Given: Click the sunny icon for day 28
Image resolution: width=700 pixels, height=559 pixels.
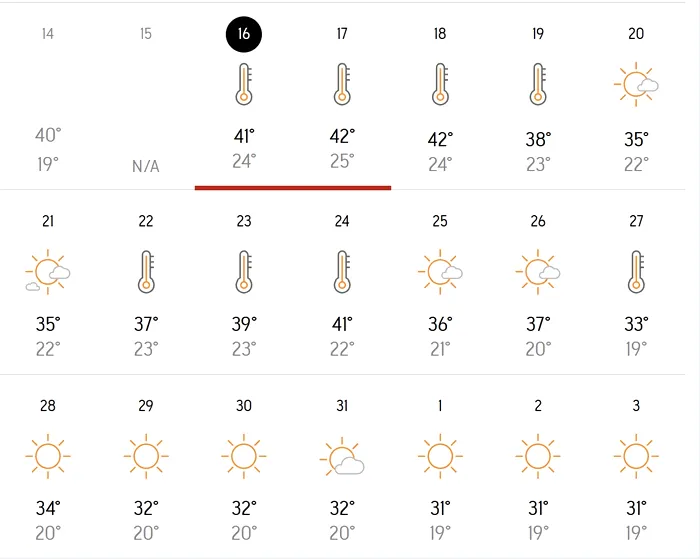Looking at the screenshot, I should click(48, 457).
